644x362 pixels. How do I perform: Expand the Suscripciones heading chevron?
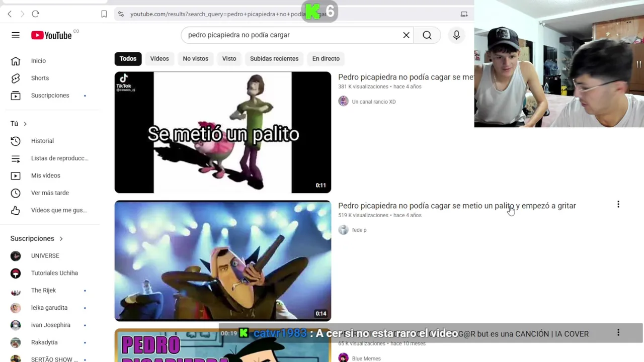tap(61, 238)
